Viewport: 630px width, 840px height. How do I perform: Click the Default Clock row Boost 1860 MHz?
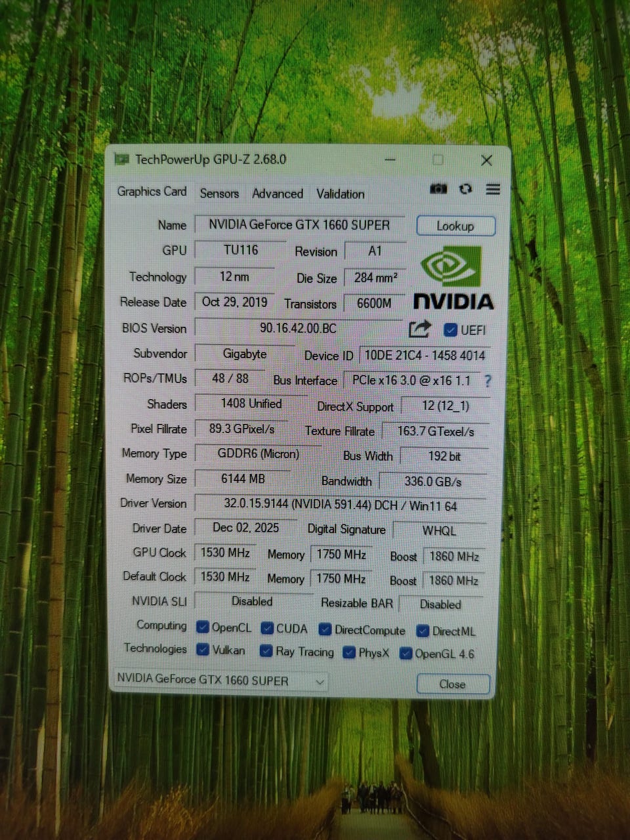[453, 581]
